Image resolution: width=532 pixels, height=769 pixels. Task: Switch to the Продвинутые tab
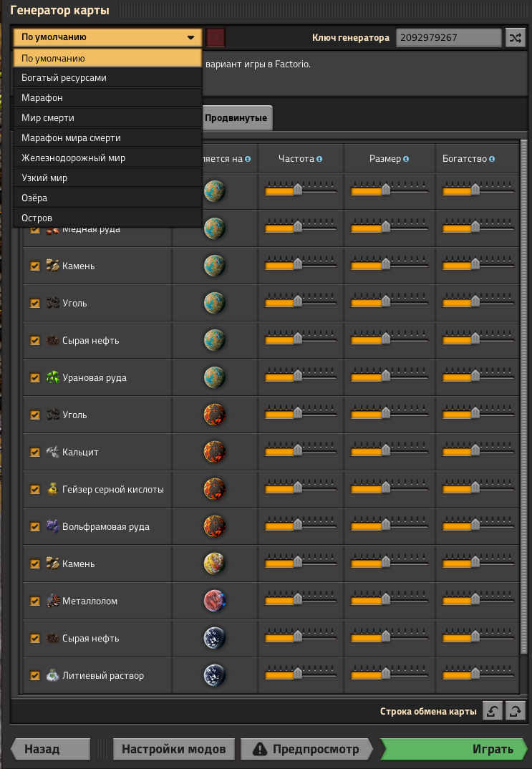237,117
